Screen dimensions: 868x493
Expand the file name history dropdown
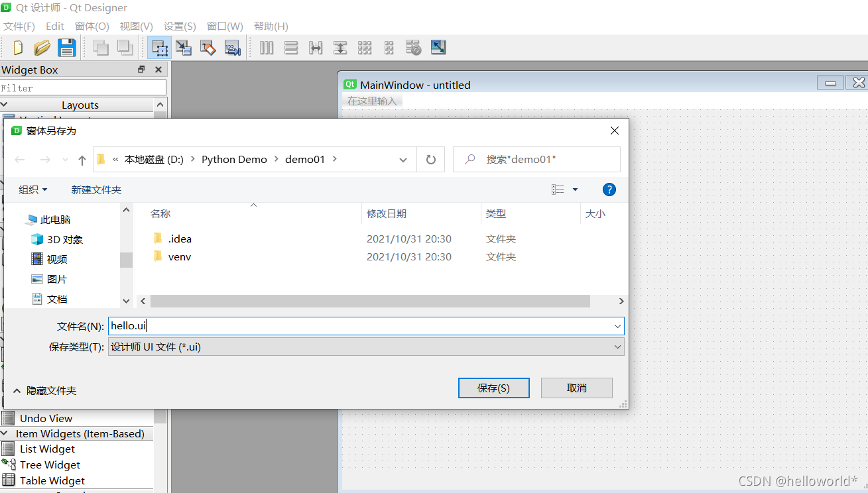click(617, 326)
